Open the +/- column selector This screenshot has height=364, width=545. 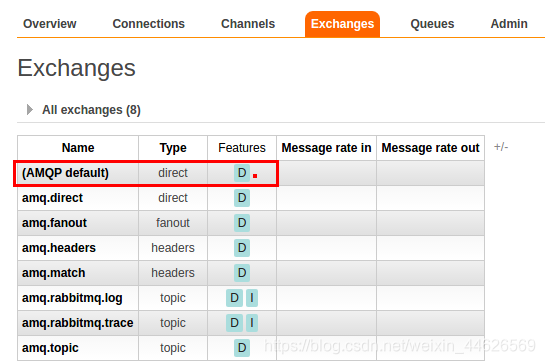point(501,147)
